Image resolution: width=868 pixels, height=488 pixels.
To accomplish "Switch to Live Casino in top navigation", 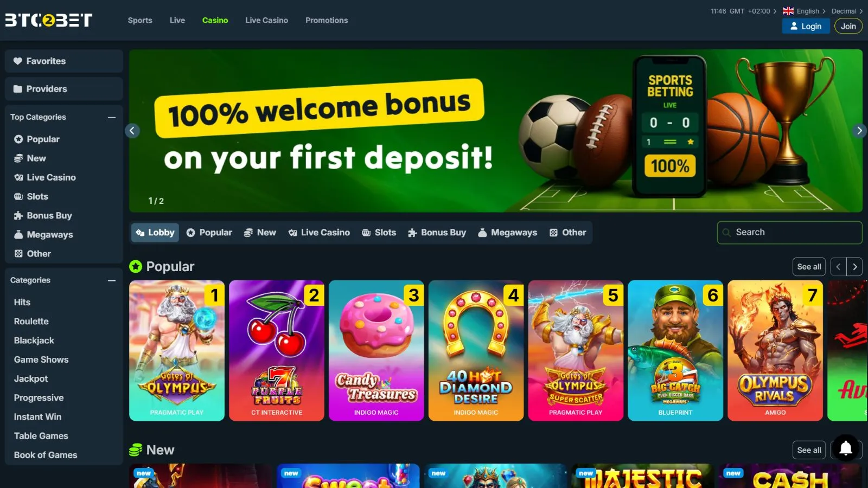I will [x=266, y=20].
